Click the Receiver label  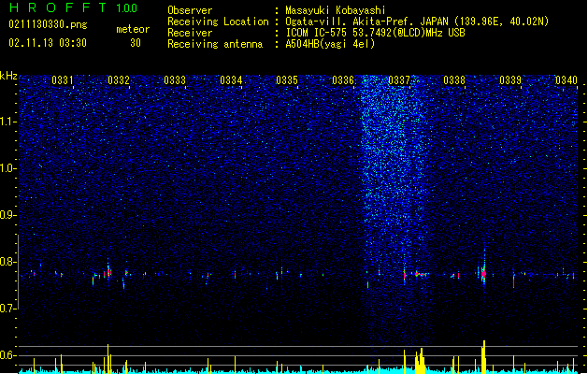pos(190,33)
